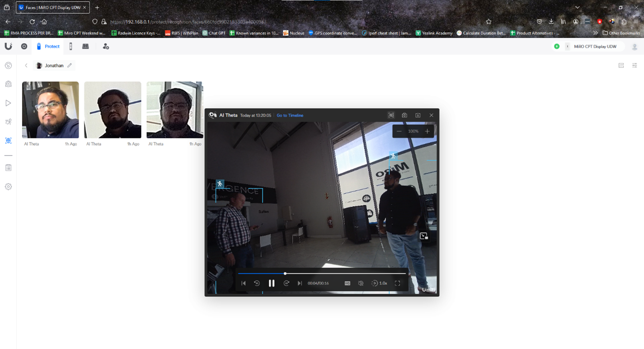The image size is (644, 349).
Task: Open the Detections icon in the sidebar
Action: click(8, 122)
